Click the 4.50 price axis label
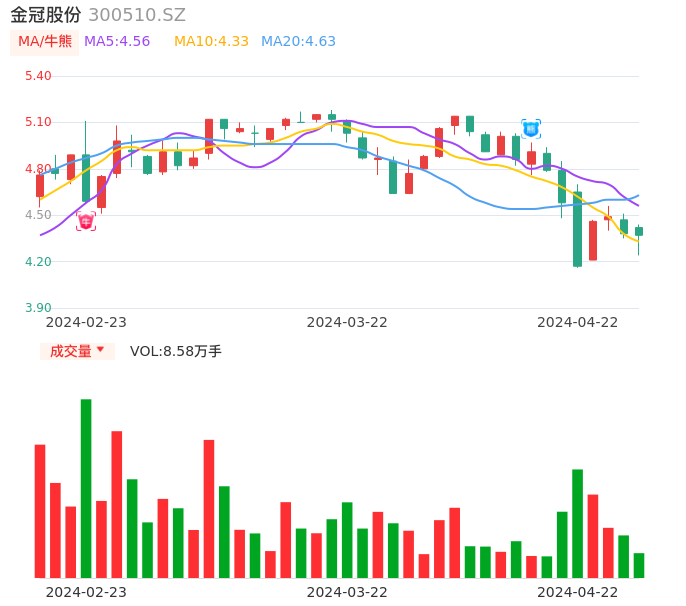This screenshot has height=606, width=686. click(x=38, y=215)
